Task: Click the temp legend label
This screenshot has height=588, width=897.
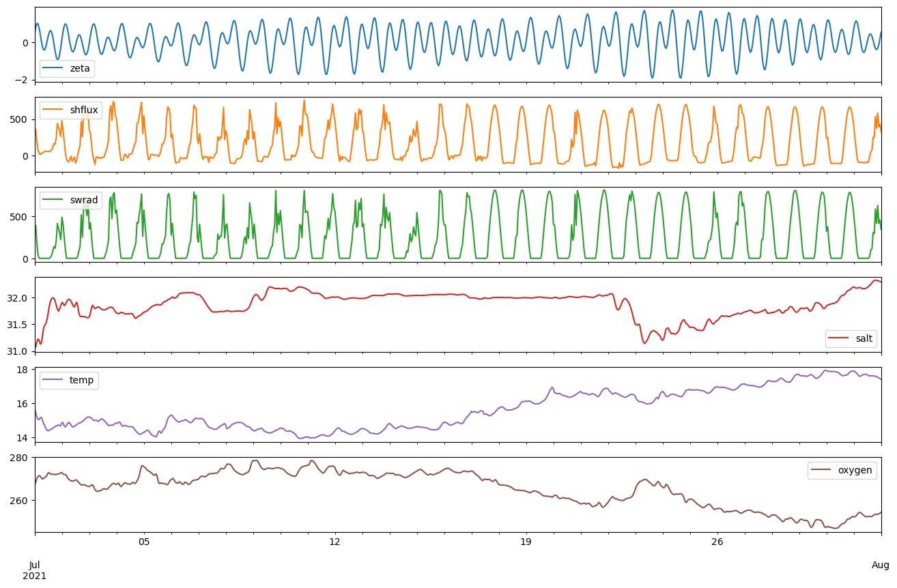Action: click(x=81, y=381)
